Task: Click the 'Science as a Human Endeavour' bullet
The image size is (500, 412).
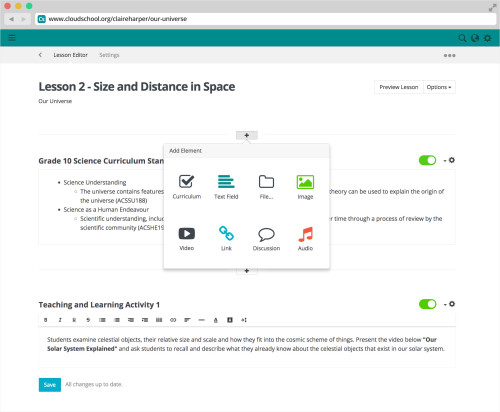Action: 106,209
